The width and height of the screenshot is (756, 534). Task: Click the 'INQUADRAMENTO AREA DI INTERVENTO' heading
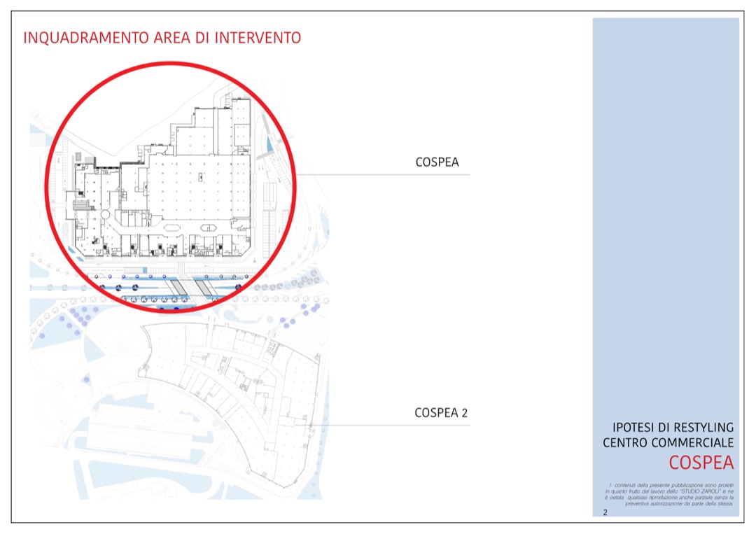162,38
